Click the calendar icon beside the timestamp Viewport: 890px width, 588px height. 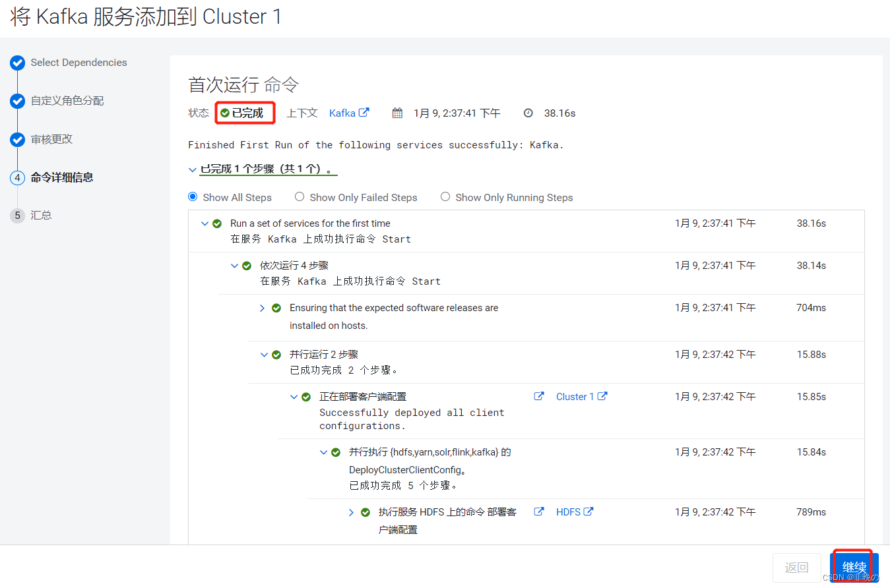coord(397,112)
